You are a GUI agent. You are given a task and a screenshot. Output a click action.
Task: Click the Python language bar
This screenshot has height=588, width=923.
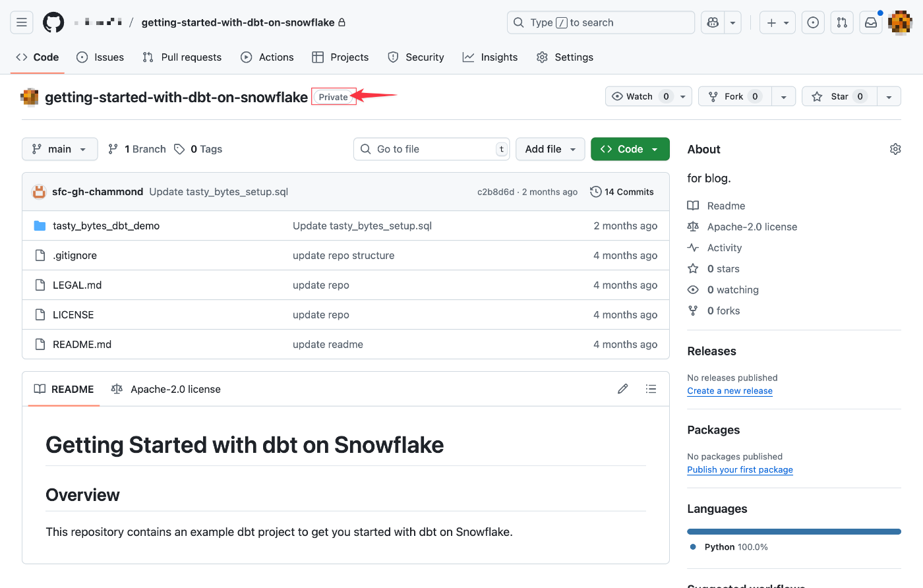coord(794,531)
